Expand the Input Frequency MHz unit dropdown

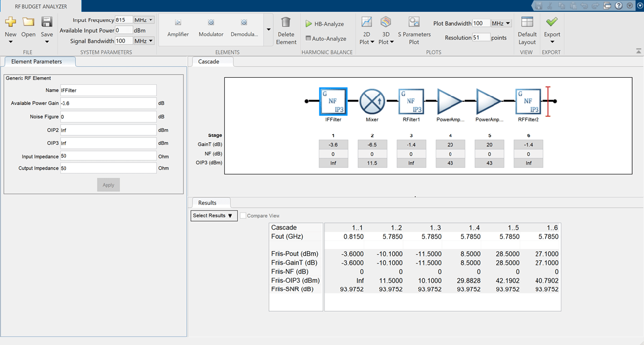[x=144, y=20]
